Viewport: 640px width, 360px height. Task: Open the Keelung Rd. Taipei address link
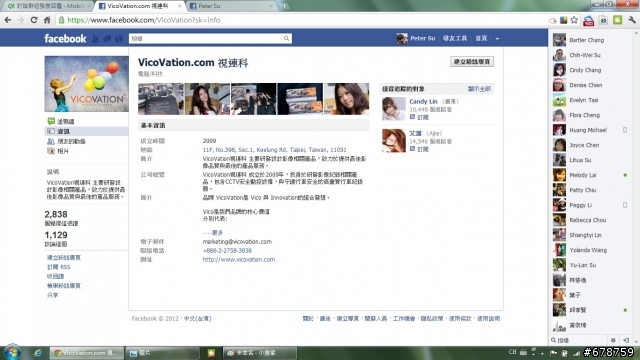[274, 150]
